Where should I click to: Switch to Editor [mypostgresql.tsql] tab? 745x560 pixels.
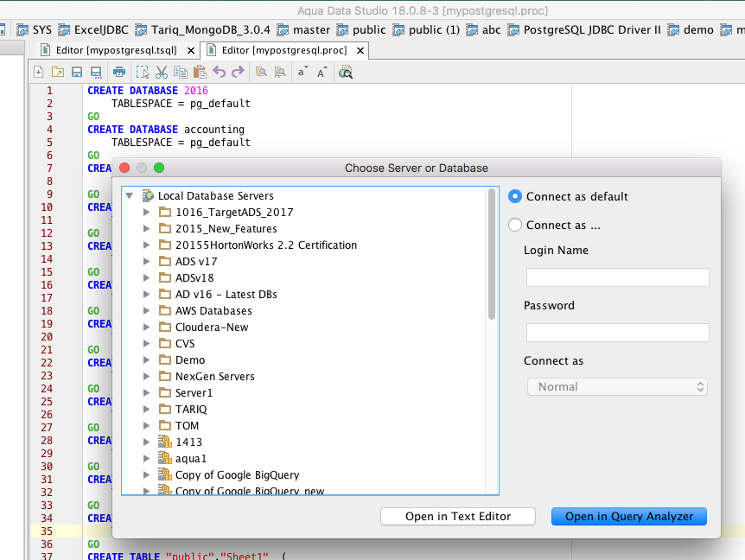coord(116,50)
